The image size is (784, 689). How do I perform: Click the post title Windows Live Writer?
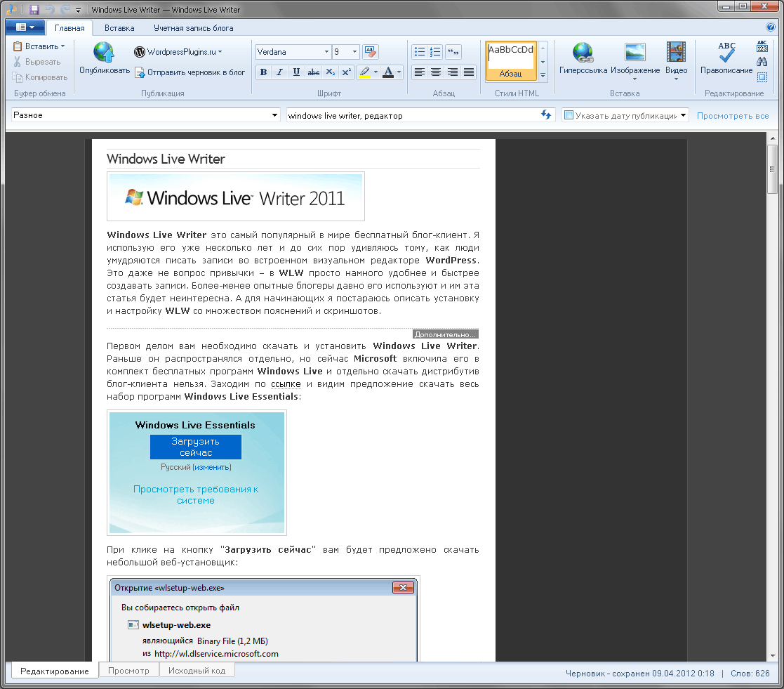[166, 159]
